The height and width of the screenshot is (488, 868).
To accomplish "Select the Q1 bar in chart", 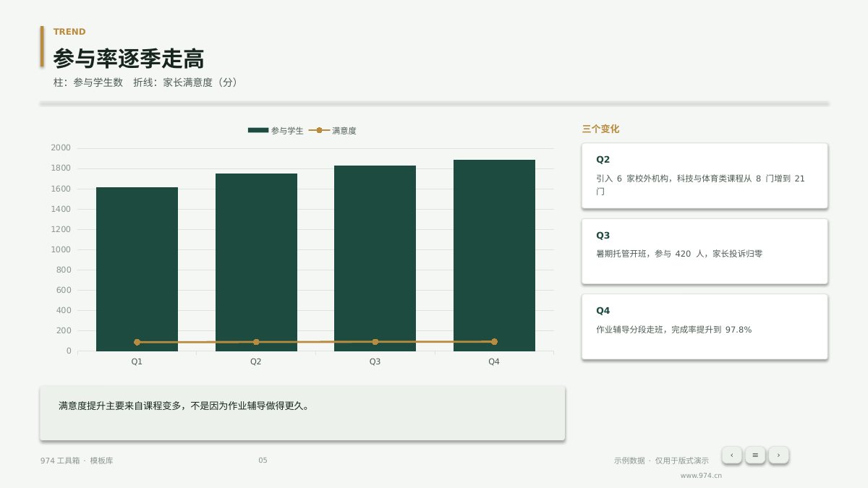I will click(137, 269).
